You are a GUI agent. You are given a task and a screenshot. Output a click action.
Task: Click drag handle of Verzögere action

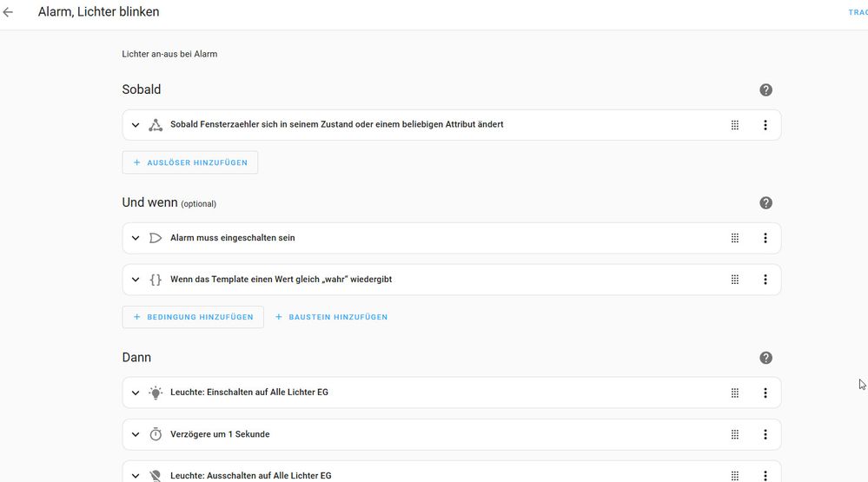tap(735, 434)
